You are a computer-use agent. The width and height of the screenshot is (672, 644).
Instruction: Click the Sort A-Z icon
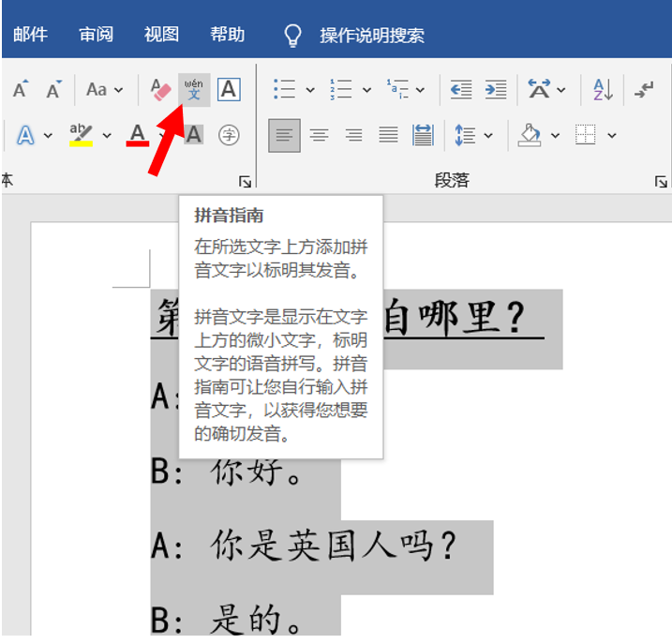pyautogui.click(x=603, y=90)
